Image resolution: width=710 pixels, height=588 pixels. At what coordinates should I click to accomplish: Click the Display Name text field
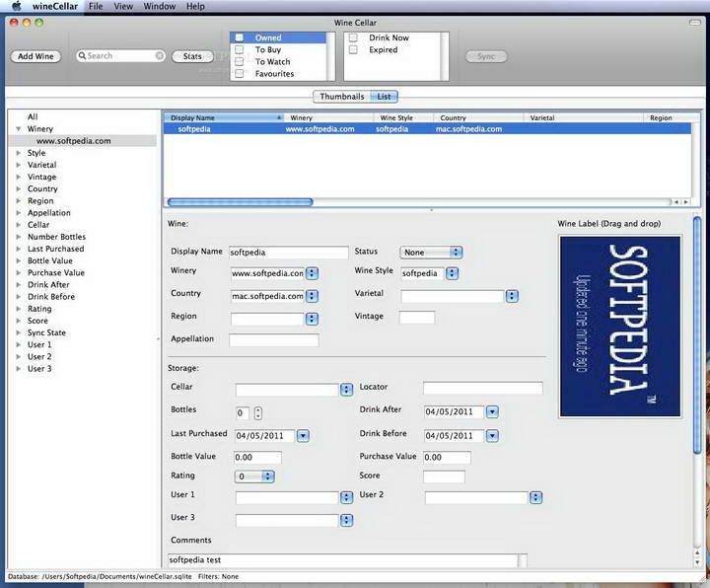coord(288,253)
